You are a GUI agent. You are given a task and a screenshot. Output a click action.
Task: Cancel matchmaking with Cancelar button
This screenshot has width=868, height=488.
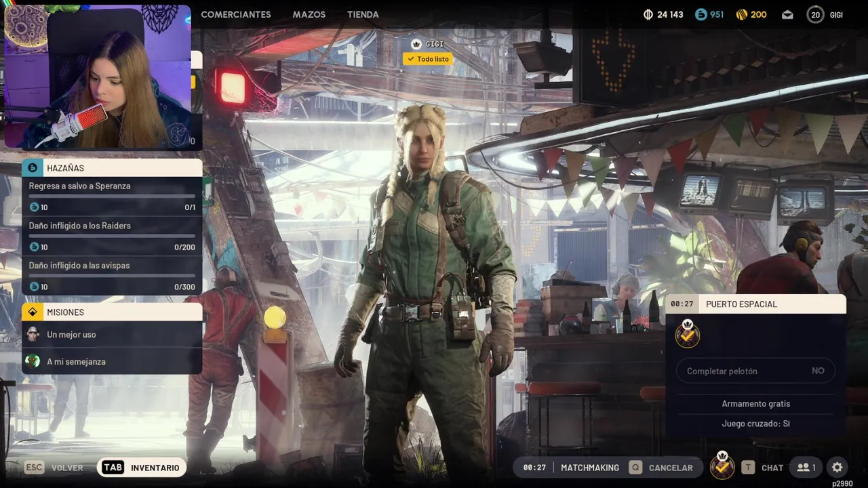point(661,468)
